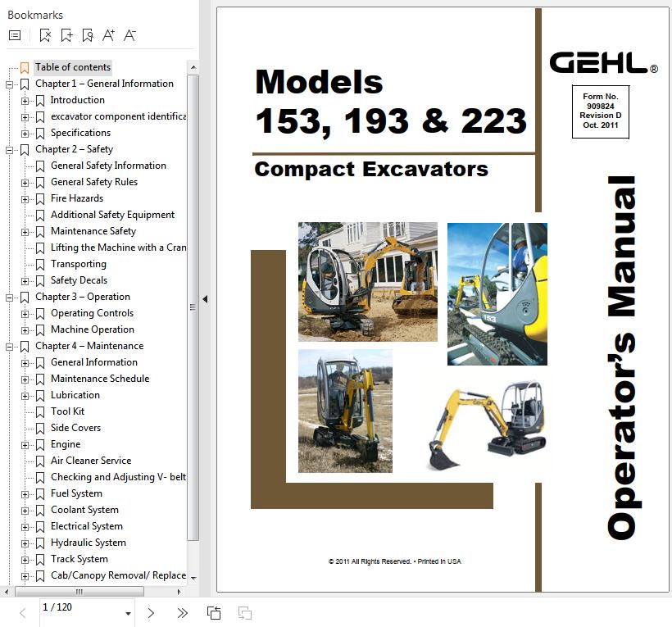
Task: Open the Safety Decals bookmark
Action: point(79,280)
